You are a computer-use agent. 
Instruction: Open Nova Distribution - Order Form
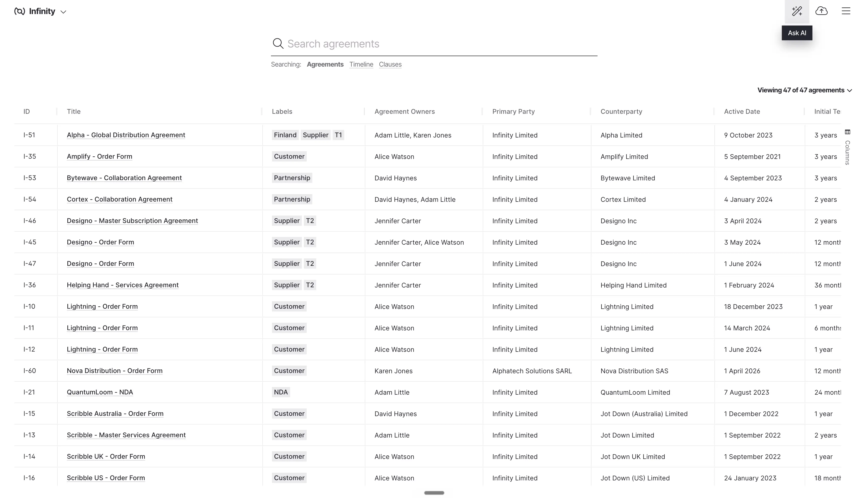pos(115,371)
